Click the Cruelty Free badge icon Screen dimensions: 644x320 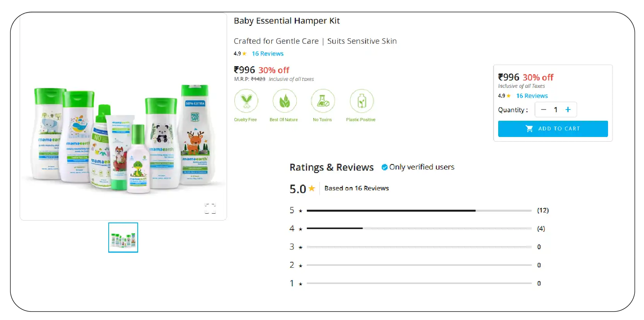[246, 101]
